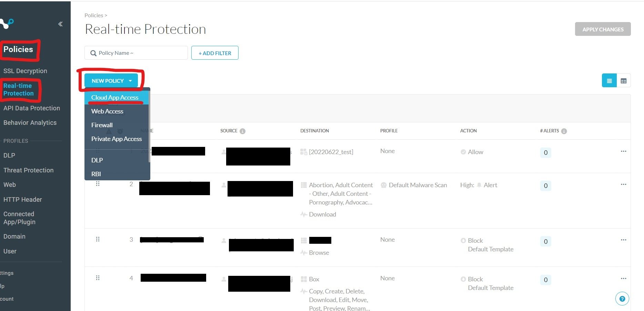Viewport: 644px width, 311px height.
Task: Select Private App Access from the menu
Action: [117, 139]
